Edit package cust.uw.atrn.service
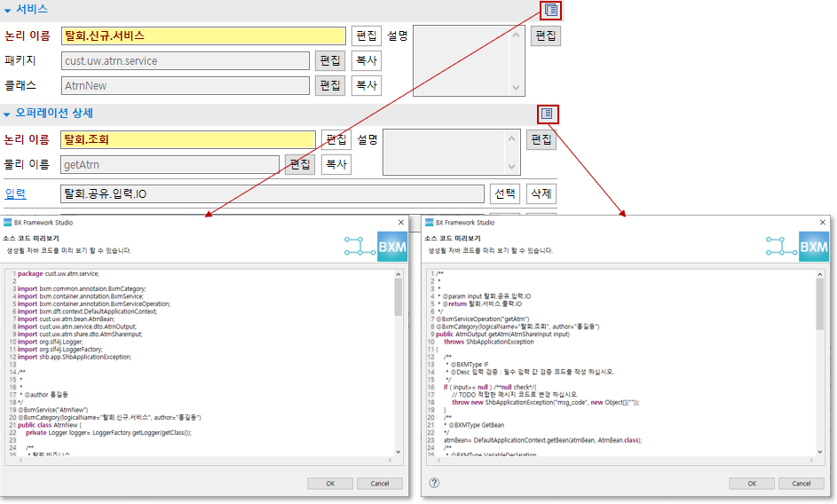Image resolution: width=837 pixels, height=504 pixels. [x=330, y=60]
